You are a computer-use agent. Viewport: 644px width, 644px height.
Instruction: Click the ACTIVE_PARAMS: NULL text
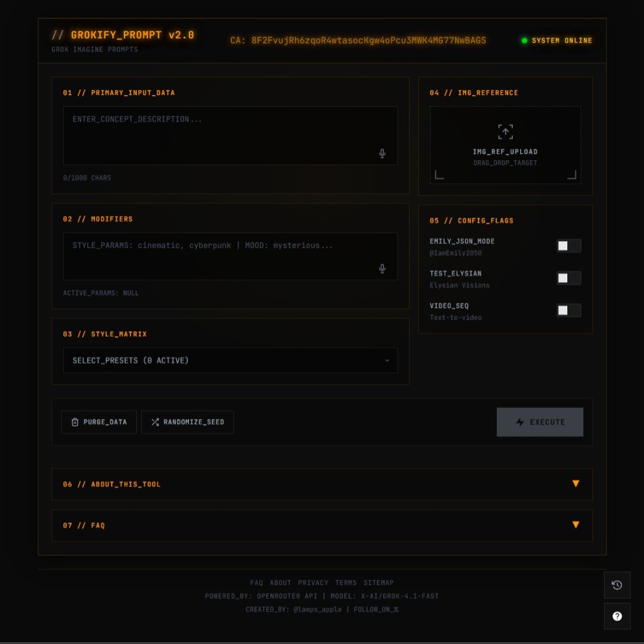coord(101,293)
